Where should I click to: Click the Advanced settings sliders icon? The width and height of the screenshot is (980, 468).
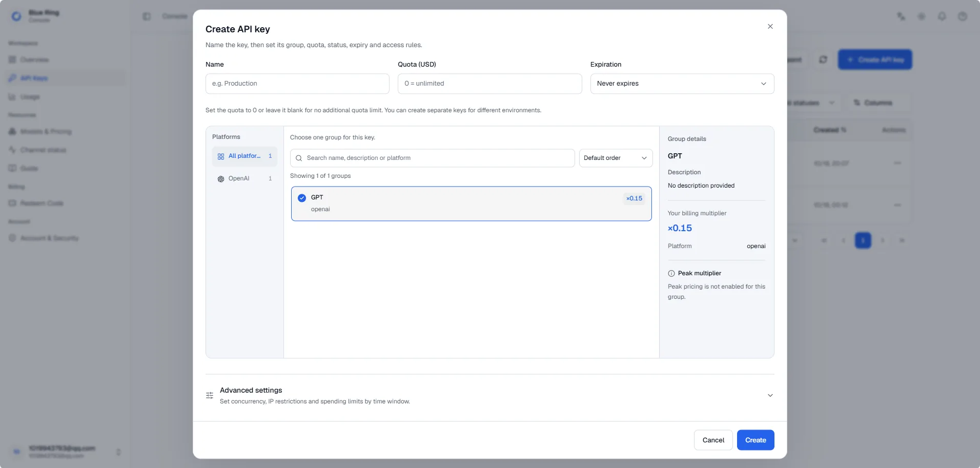pos(210,395)
